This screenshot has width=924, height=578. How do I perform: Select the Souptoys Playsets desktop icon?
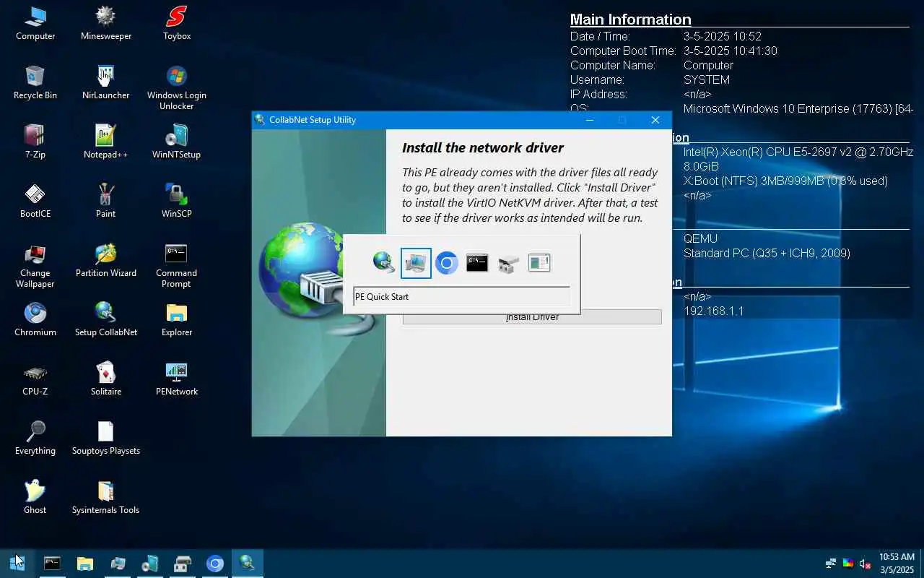tap(105, 438)
